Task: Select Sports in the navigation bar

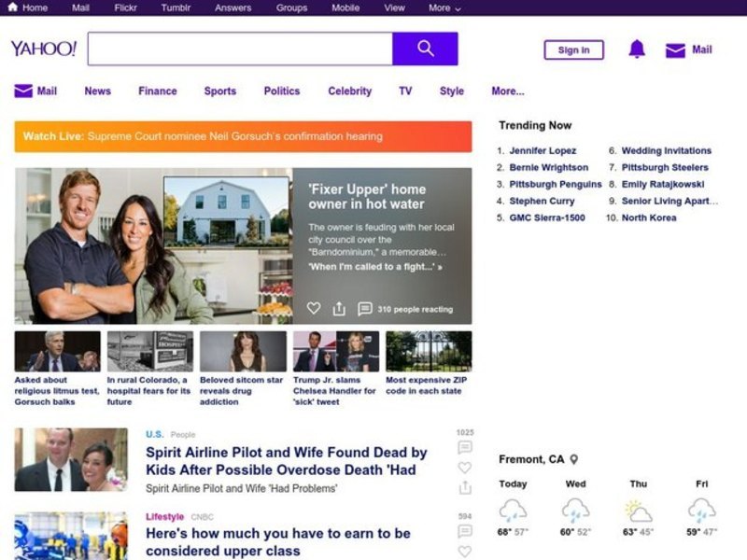Action: pos(219,91)
